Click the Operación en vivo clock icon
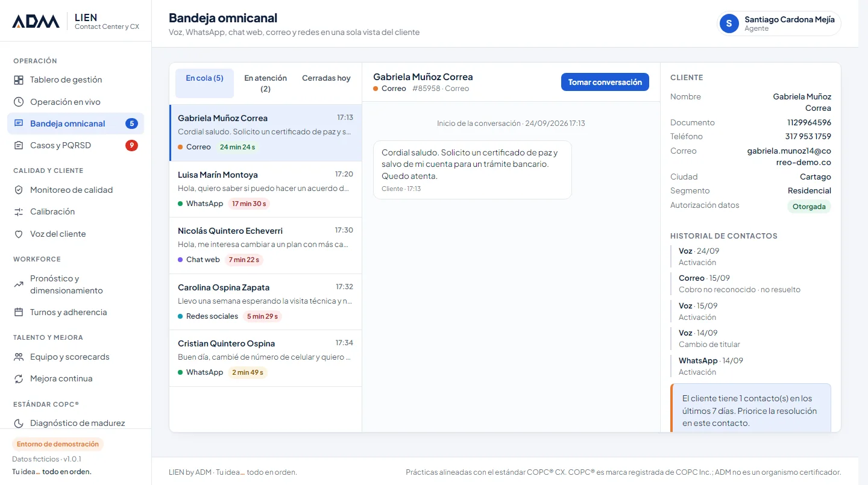868x485 pixels. point(19,102)
